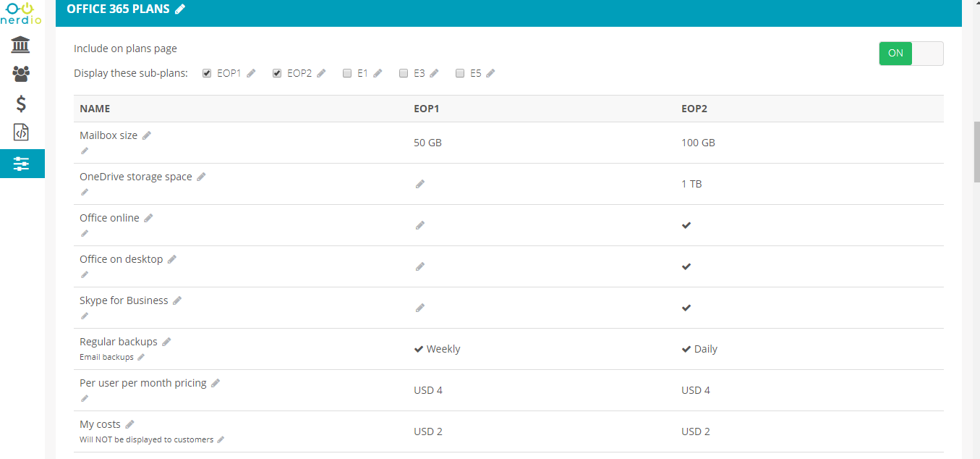Click pencil next to Mailbox size
Screen dimensions: 980x459
click(x=147, y=135)
